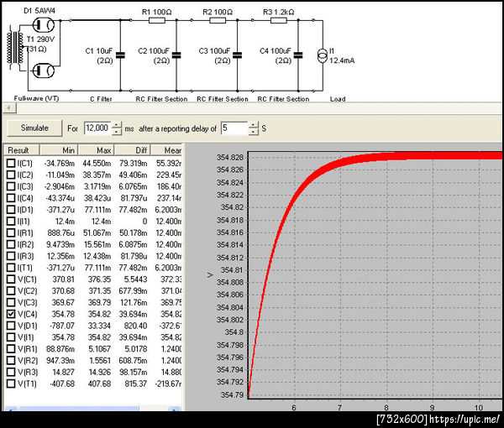Click the Fullwave (VT) section label
504x428 pixels.
pos(36,98)
